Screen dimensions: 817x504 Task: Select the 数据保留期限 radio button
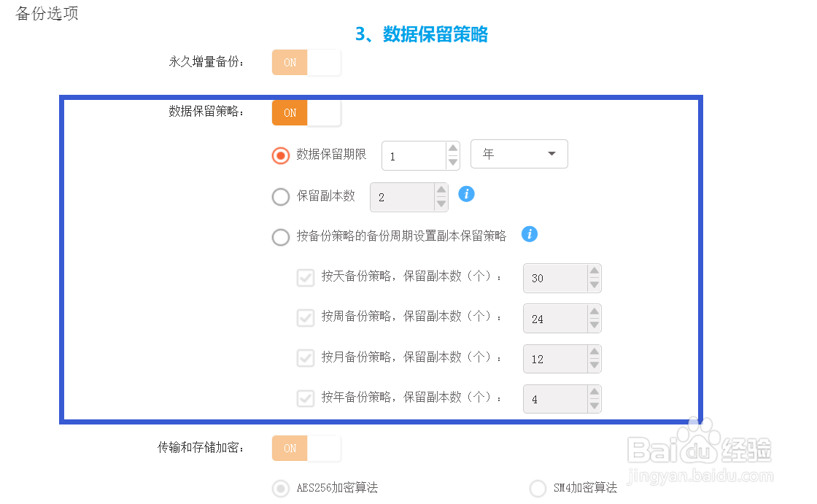coord(281,155)
